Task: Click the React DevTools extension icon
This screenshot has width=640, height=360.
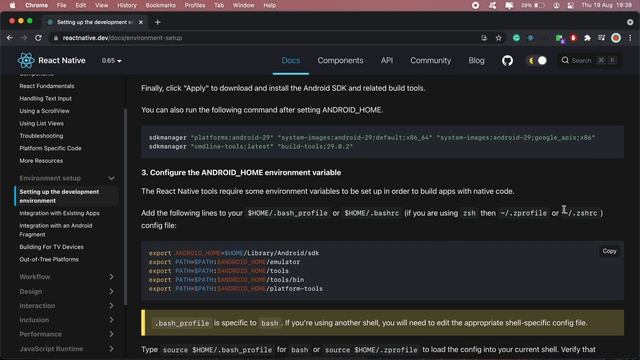Action: tap(531, 38)
